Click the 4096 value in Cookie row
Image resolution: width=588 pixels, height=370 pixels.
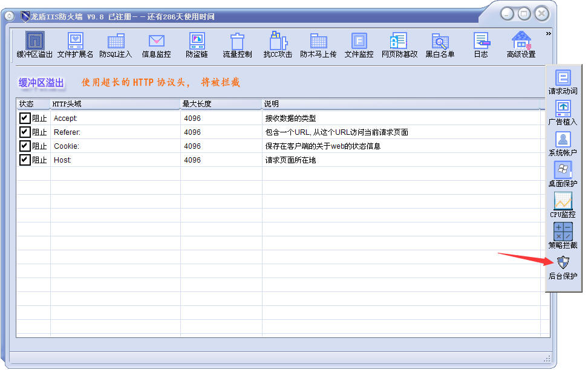point(192,146)
